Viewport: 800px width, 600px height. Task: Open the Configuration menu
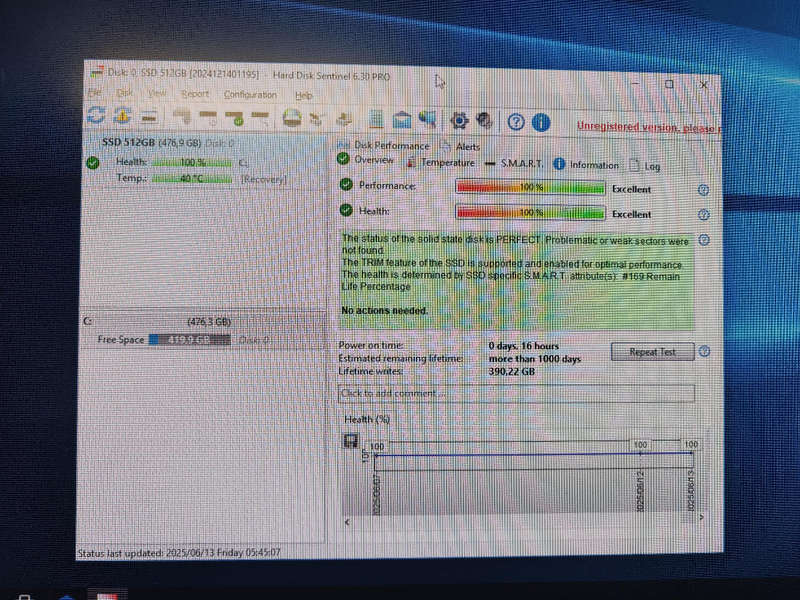click(250, 95)
